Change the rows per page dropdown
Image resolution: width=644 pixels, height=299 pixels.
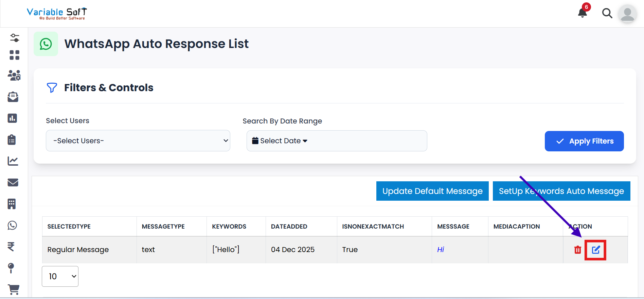pos(60,276)
